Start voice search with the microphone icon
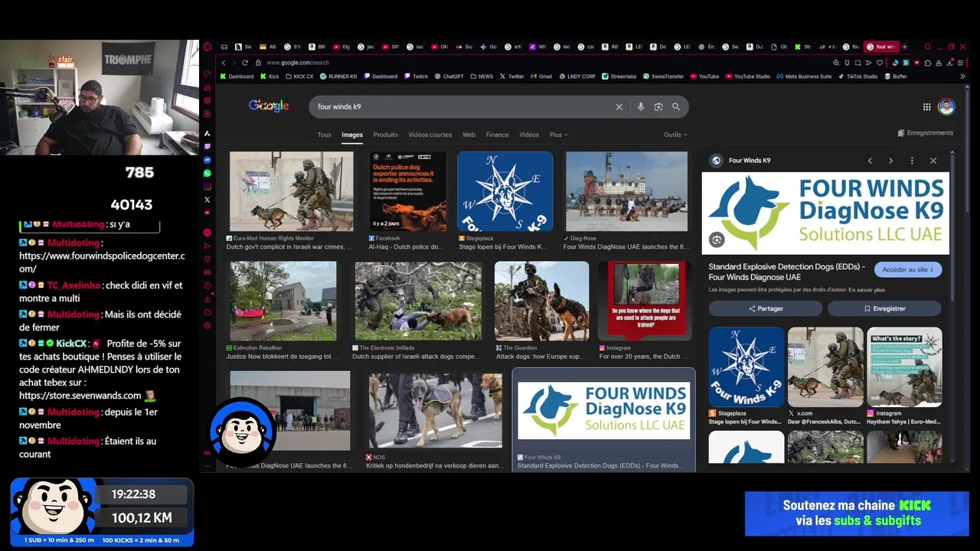 pos(641,107)
